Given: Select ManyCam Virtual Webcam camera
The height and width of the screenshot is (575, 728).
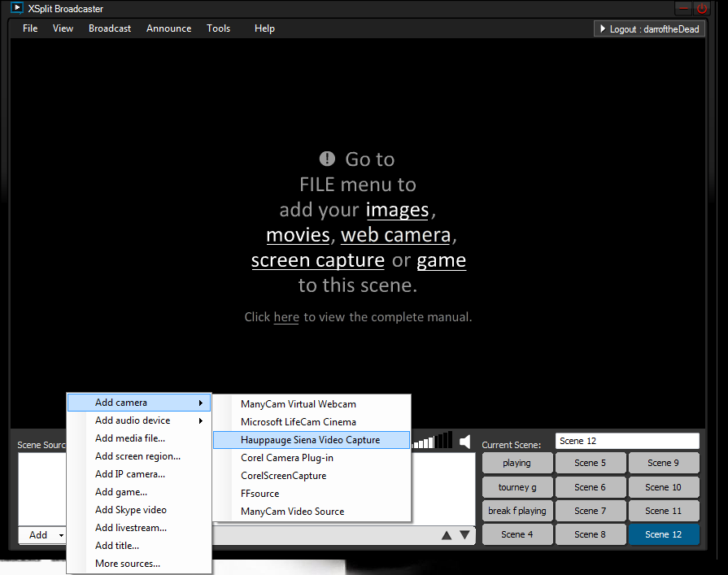Looking at the screenshot, I should pyautogui.click(x=312, y=404).
